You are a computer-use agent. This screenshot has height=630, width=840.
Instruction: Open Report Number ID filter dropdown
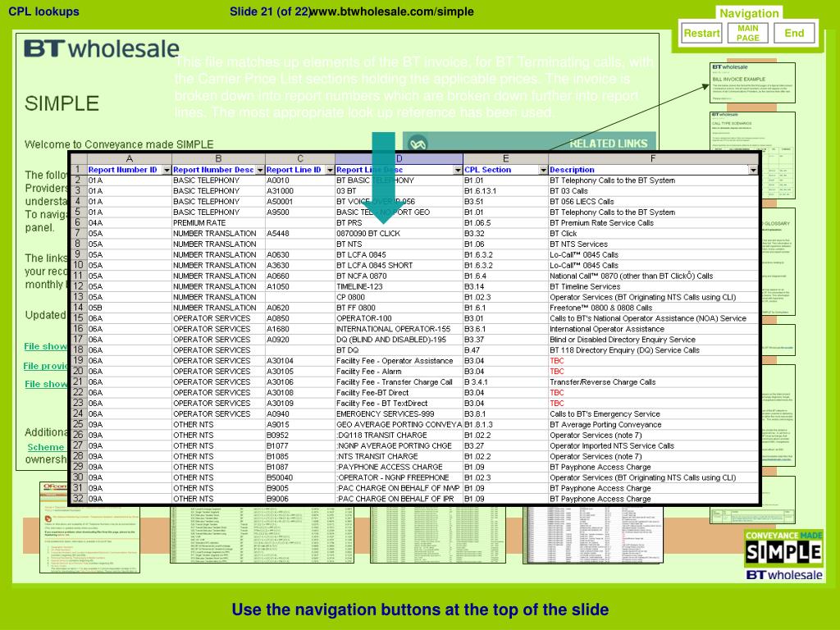(166, 170)
